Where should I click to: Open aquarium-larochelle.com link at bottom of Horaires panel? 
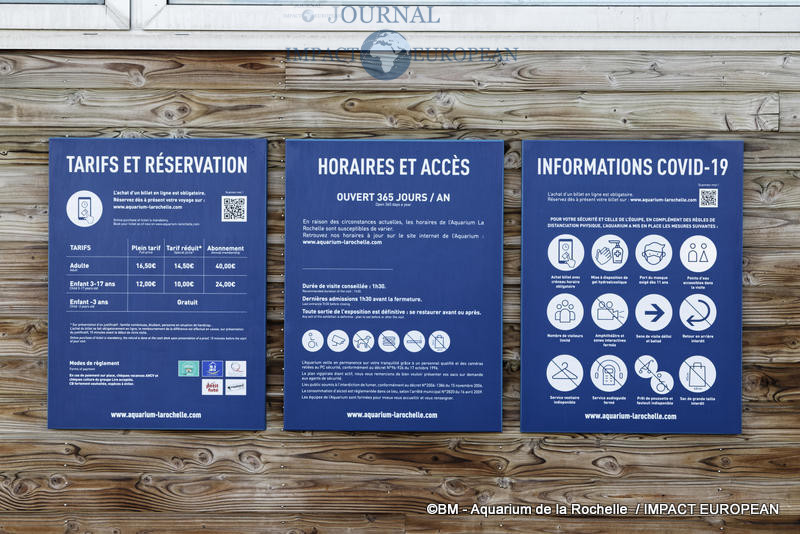point(392,414)
